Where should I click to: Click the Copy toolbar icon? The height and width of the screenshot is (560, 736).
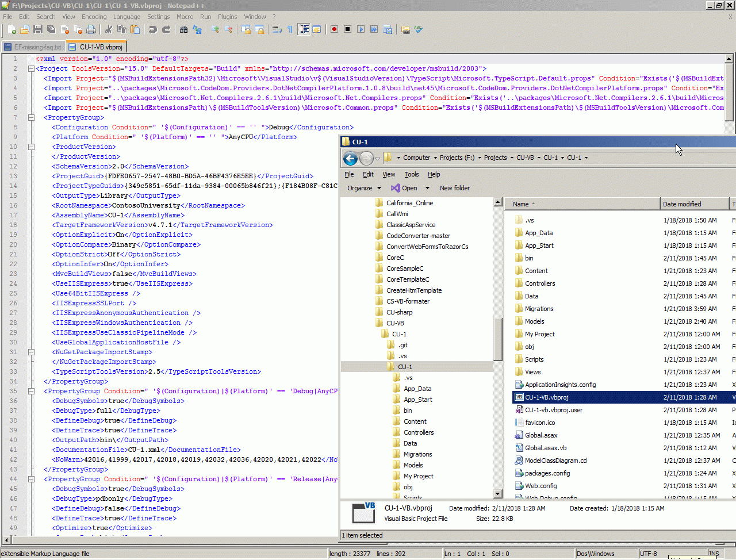tap(121, 29)
